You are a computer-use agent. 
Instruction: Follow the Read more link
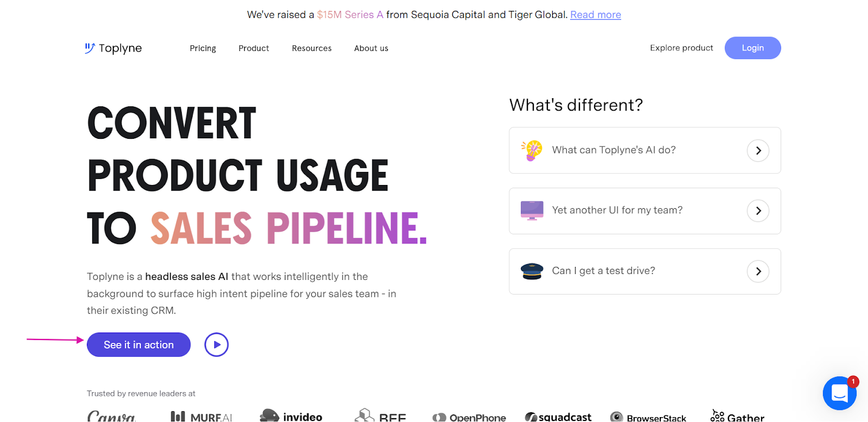pyautogui.click(x=595, y=15)
